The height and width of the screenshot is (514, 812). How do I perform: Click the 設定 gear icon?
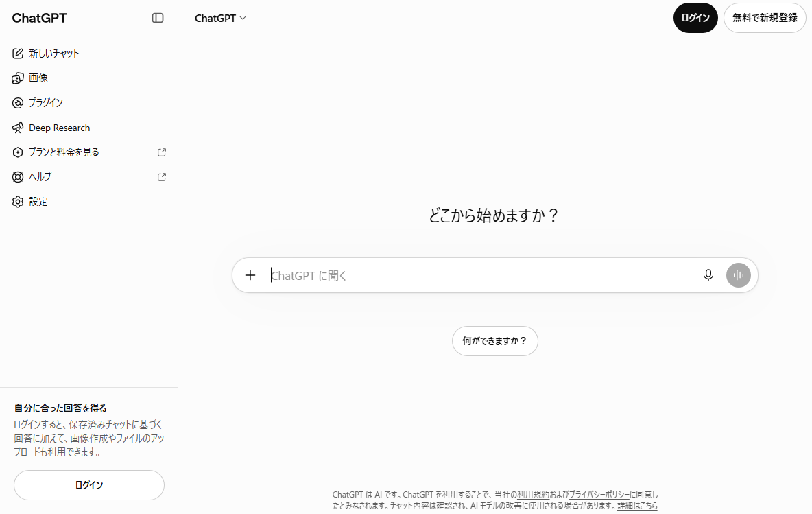tap(18, 202)
